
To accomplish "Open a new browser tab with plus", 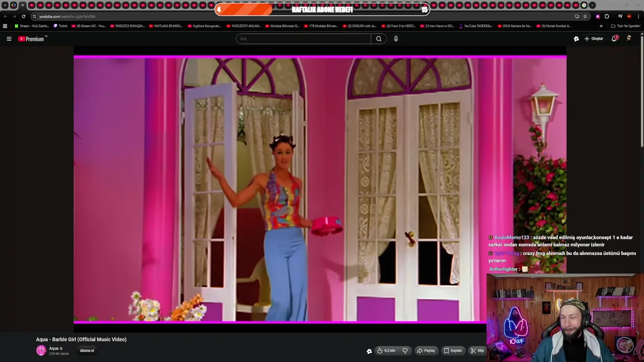I will click(x=593, y=6).
